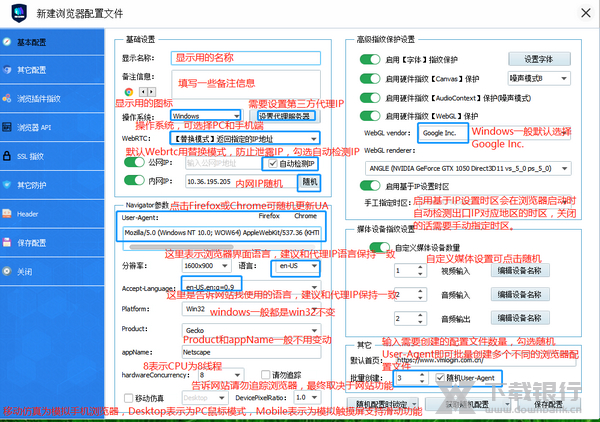Open the hardwareConcurrency dropdown
600x422 pixels.
coord(220,375)
